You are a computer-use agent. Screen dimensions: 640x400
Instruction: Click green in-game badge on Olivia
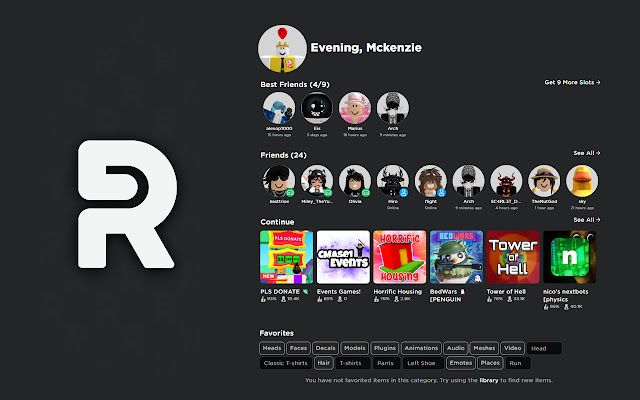pos(366,192)
